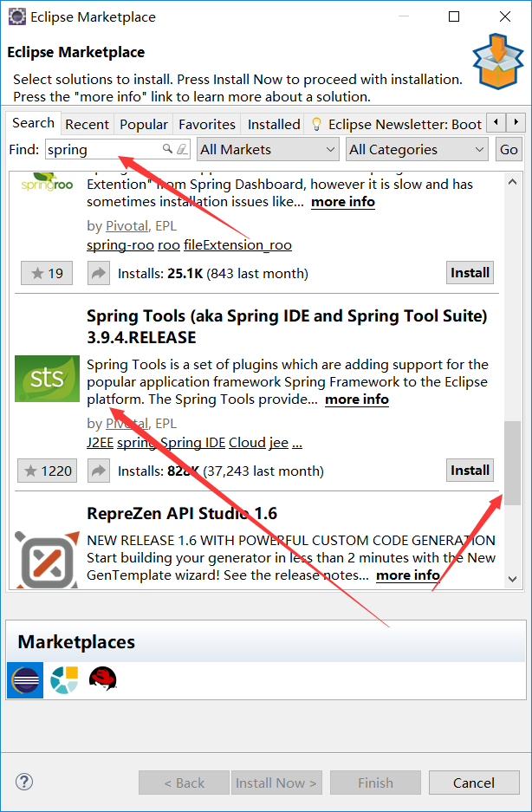This screenshot has width=532, height=812.
Task: Switch to the Installed tab
Action: (274, 124)
